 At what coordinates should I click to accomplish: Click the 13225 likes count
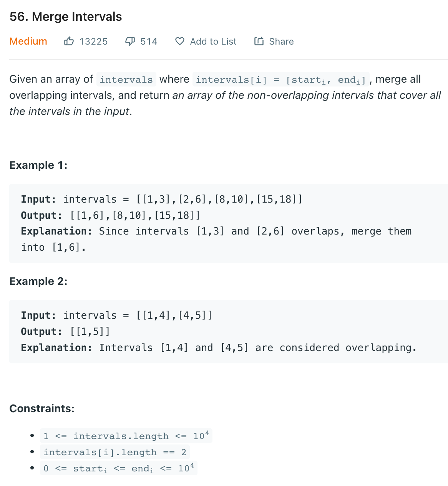[93, 42]
